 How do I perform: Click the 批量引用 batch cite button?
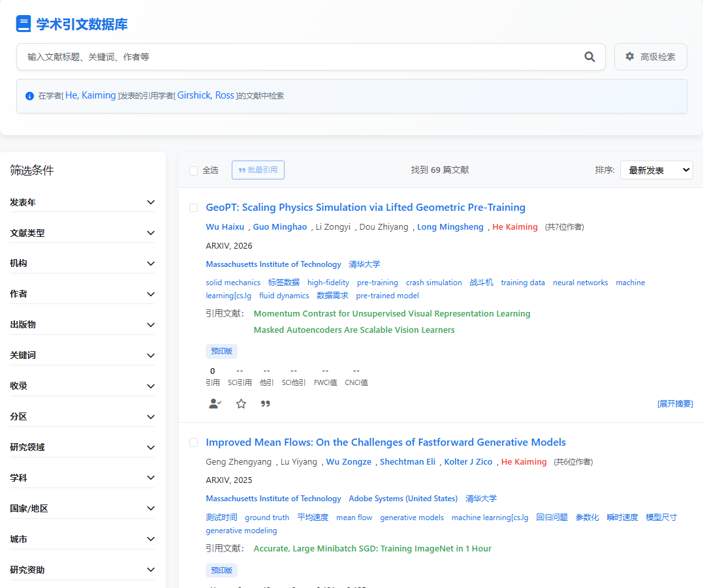click(x=258, y=170)
